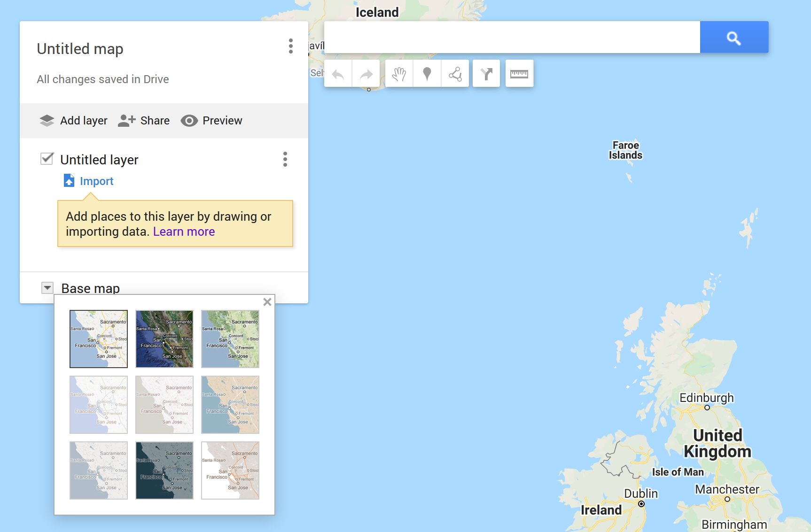Click the Untitled map title
This screenshot has width=811, height=532.
(x=80, y=49)
